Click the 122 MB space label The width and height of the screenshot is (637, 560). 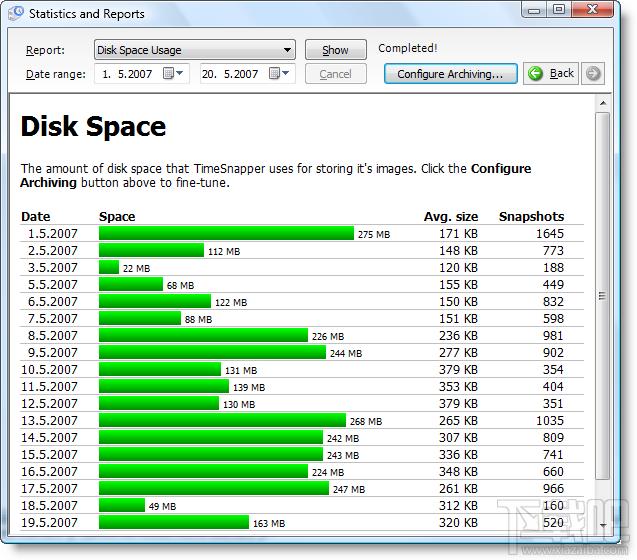(x=231, y=303)
